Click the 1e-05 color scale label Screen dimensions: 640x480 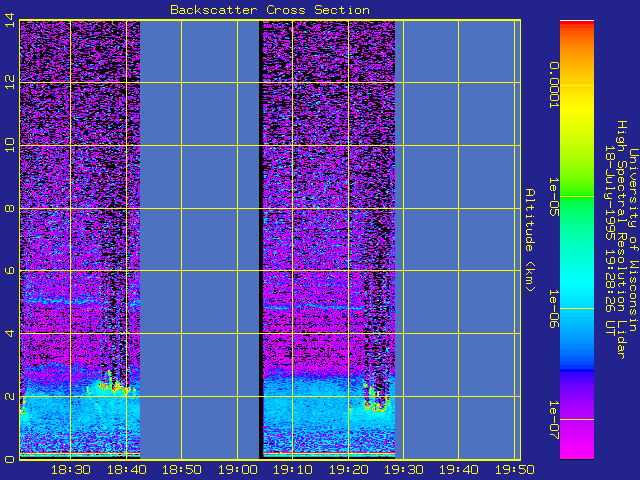coord(553,197)
